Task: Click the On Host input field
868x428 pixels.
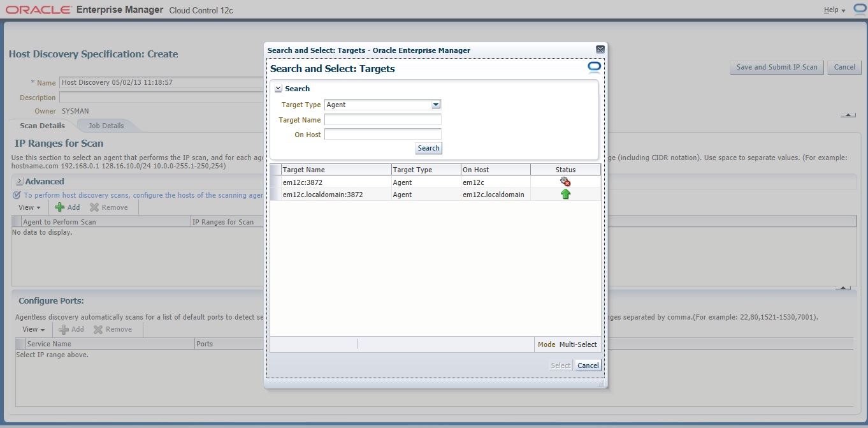Action: (x=382, y=135)
